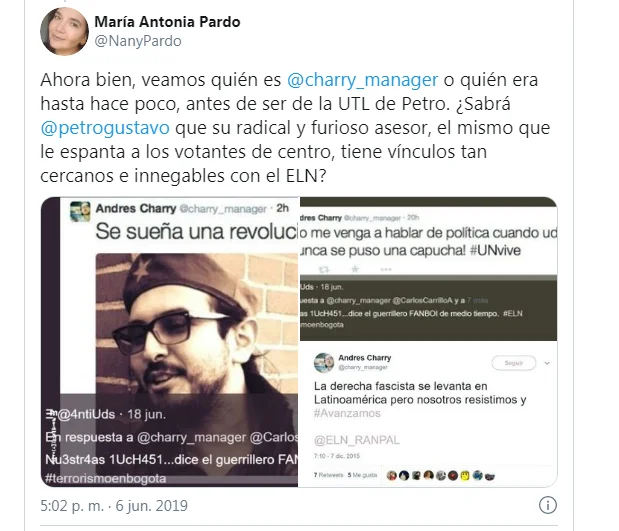Open the @NanyPardo handle
Image resolution: width=619 pixels, height=531 pixels.
click(x=138, y=41)
